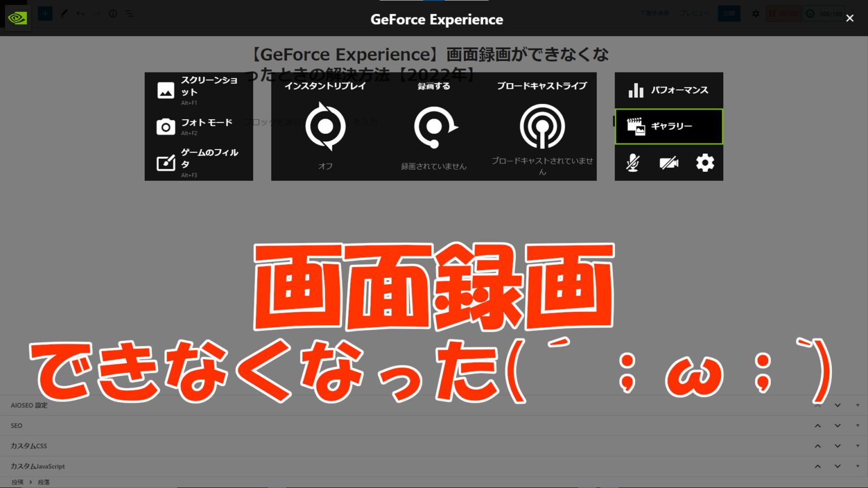This screenshot has width=868, height=488.
Task: Click the green 100/100 score badge
Action: pos(824,14)
